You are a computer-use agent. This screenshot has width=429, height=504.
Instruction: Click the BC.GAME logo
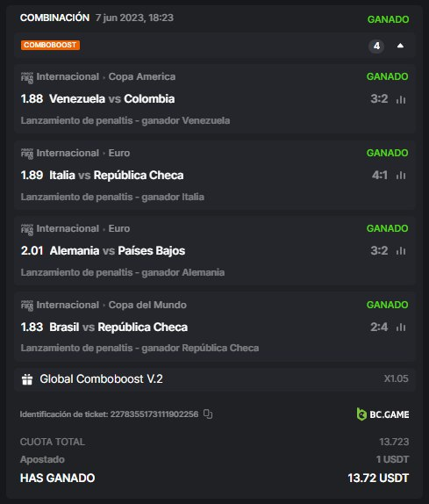click(383, 414)
